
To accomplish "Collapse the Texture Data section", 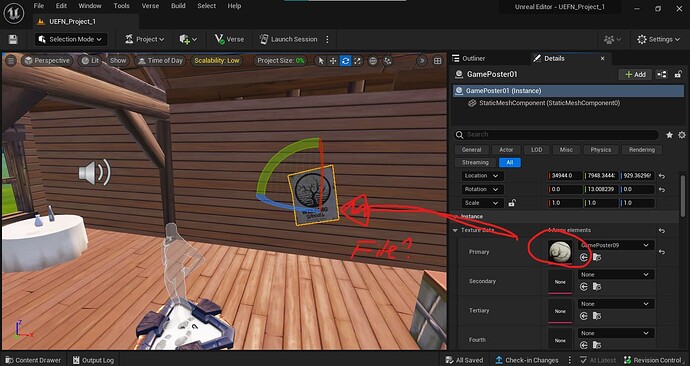I will pos(455,231).
